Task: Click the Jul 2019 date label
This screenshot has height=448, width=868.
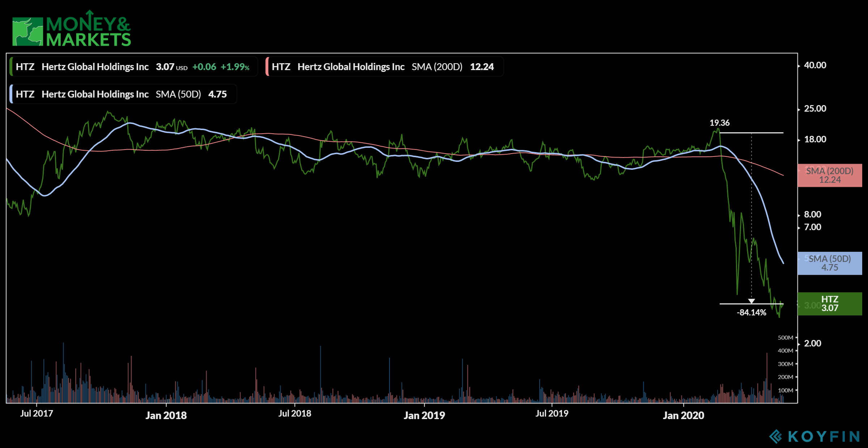Action: (x=552, y=413)
